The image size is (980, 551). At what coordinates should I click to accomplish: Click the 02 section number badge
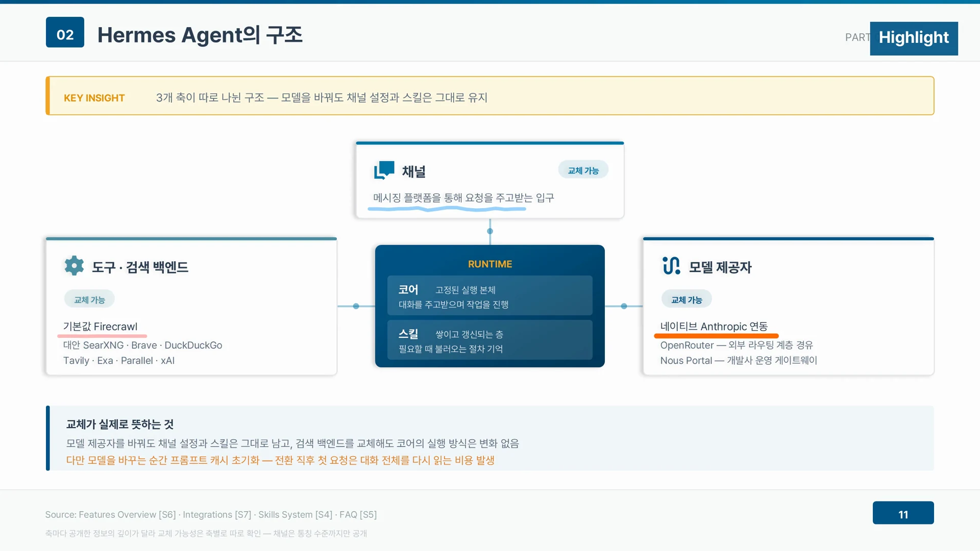(x=65, y=32)
